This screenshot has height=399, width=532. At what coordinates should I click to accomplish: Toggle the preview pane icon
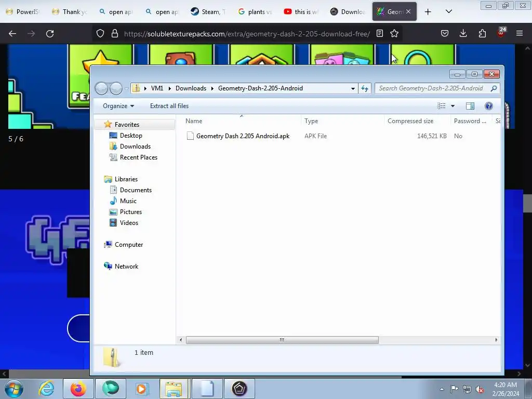(470, 106)
